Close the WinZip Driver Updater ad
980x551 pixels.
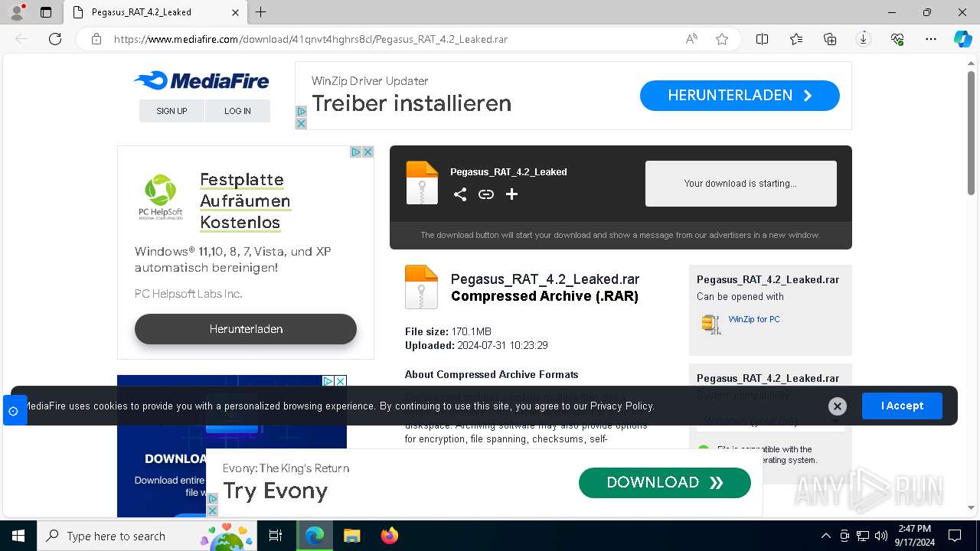[301, 124]
